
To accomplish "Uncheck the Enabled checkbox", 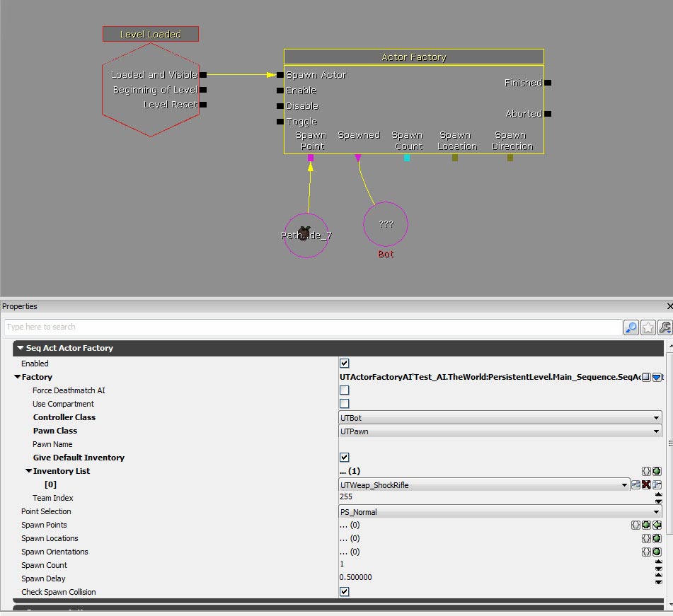I will pyautogui.click(x=345, y=364).
